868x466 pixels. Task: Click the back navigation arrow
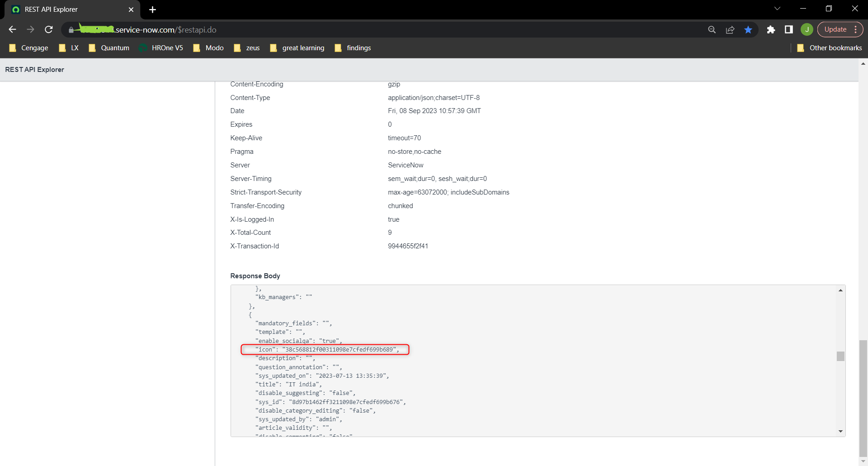[12, 29]
